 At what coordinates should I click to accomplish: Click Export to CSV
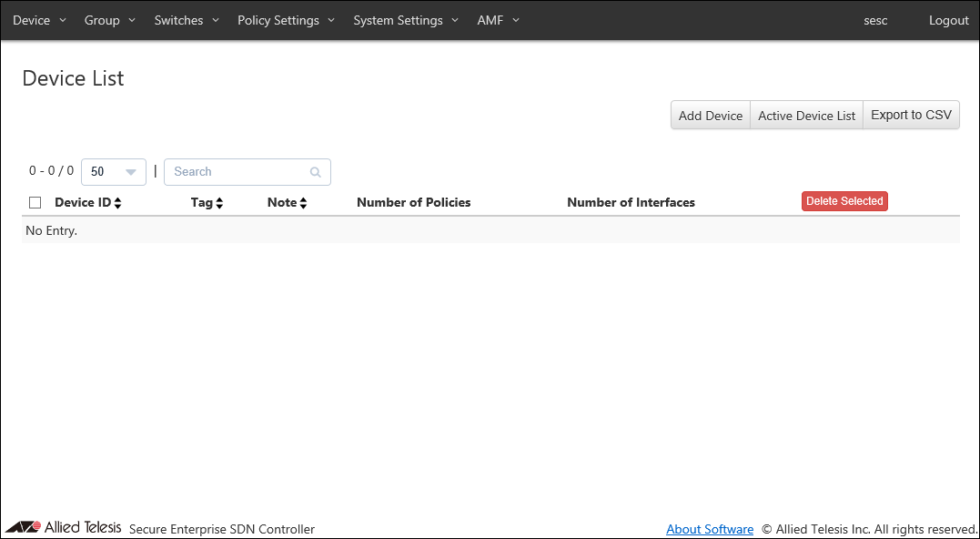[x=911, y=116]
